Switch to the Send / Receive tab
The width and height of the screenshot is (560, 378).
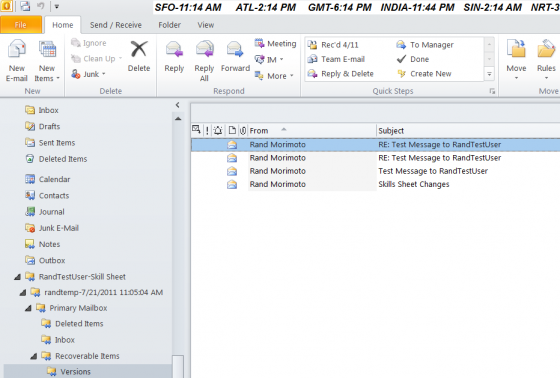pos(116,25)
